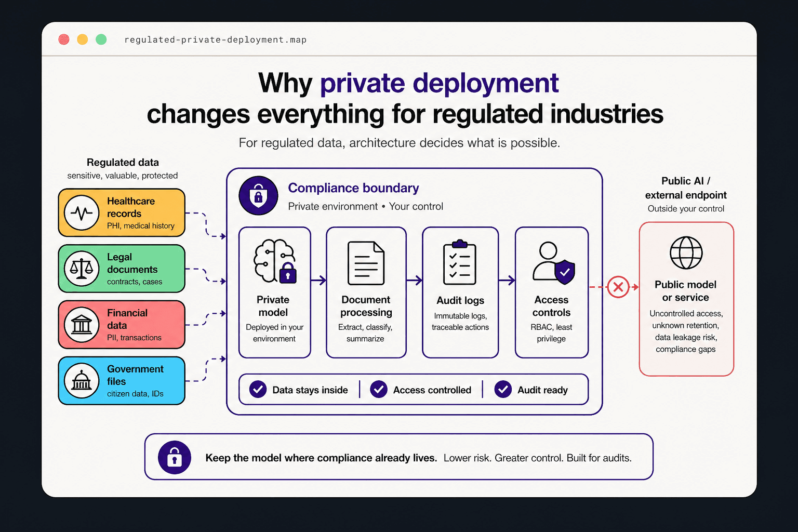Click the heartbeat icon on Healthcare records card
Screen dimensions: 798x532
point(82,212)
